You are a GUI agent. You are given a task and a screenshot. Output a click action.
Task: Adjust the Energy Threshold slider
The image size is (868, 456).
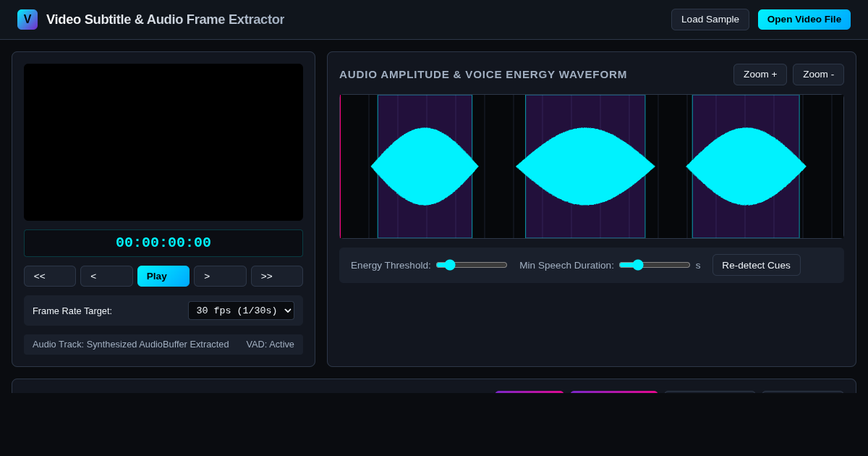click(472, 265)
